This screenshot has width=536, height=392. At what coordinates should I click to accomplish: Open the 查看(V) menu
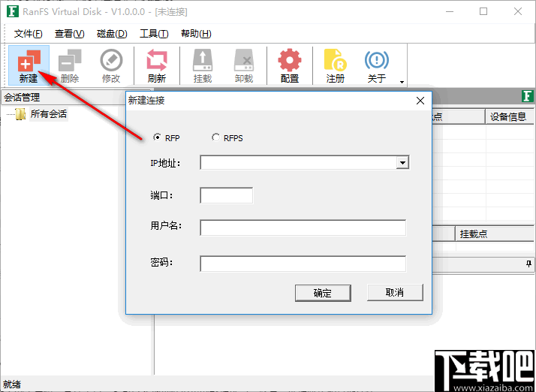click(69, 34)
